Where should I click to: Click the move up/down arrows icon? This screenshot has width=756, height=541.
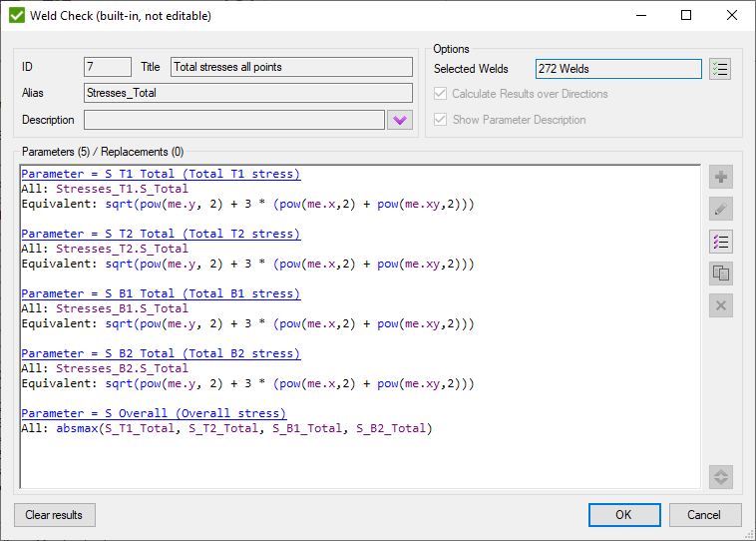(720, 477)
